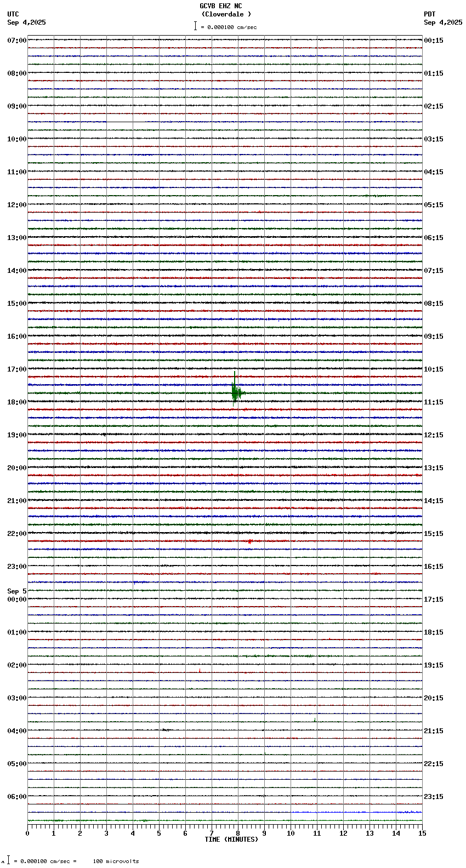
Task: Click the 20:00 UTC time label
Action: [x=17, y=468]
